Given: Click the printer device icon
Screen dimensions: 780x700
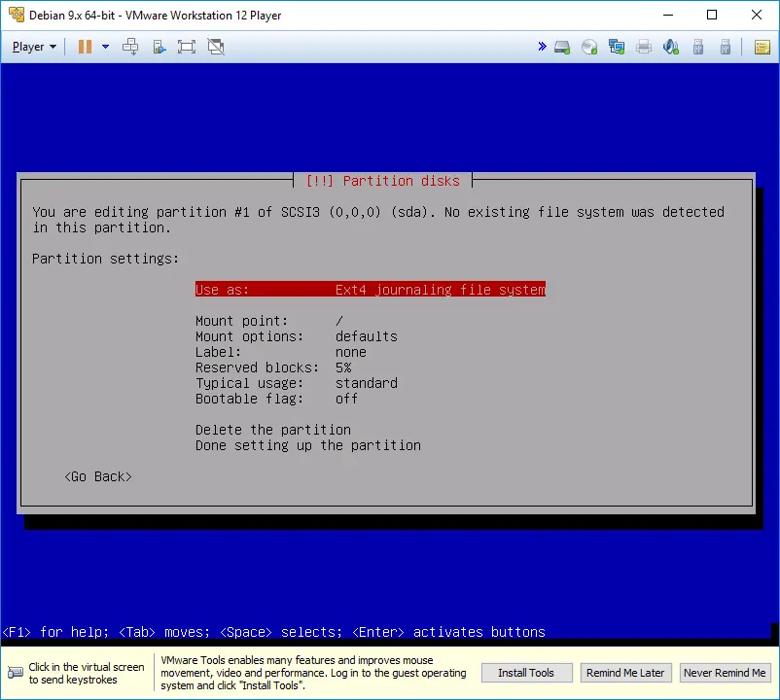Looking at the screenshot, I should (x=644, y=47).
